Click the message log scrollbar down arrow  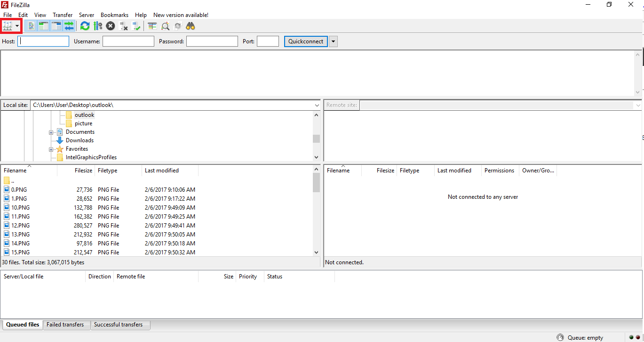click(x=638, y=92)
